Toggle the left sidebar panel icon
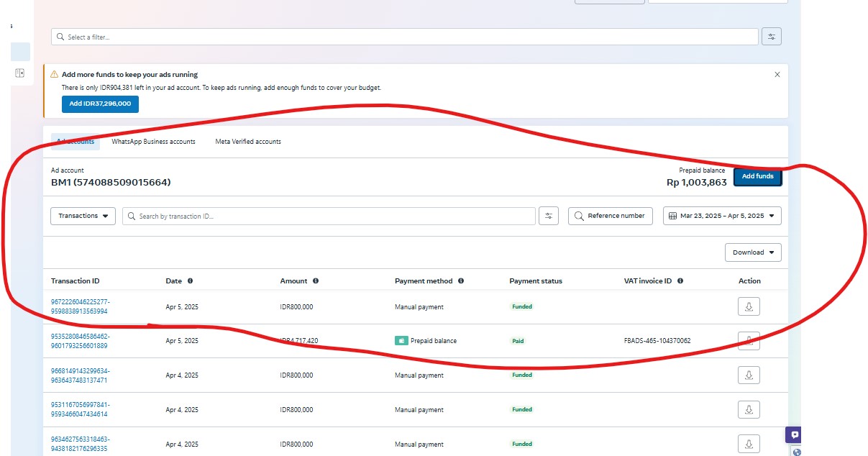 point(20,73)
